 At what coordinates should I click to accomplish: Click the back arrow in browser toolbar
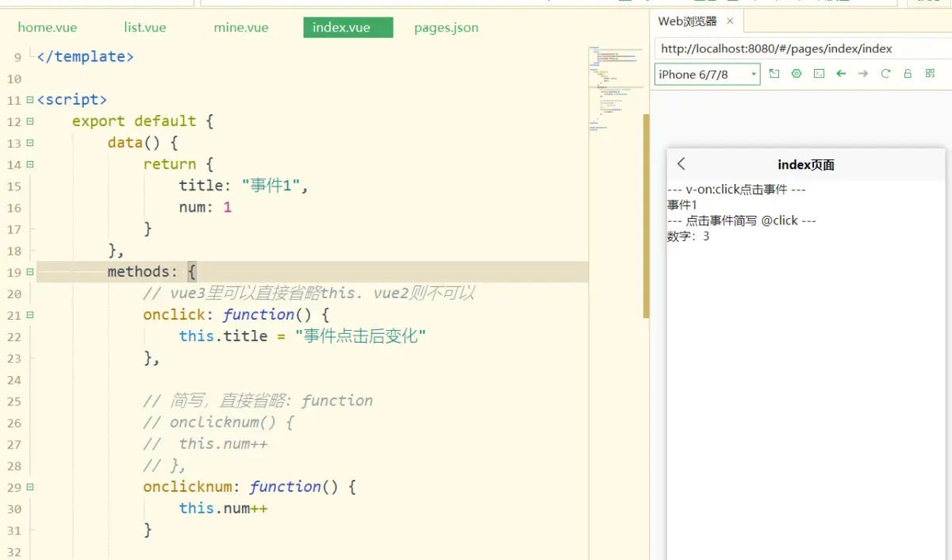[841, 73]
